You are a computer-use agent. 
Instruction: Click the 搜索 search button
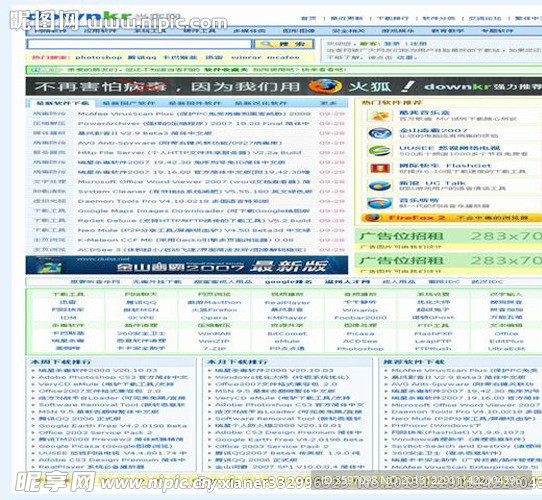click(284, 44)
